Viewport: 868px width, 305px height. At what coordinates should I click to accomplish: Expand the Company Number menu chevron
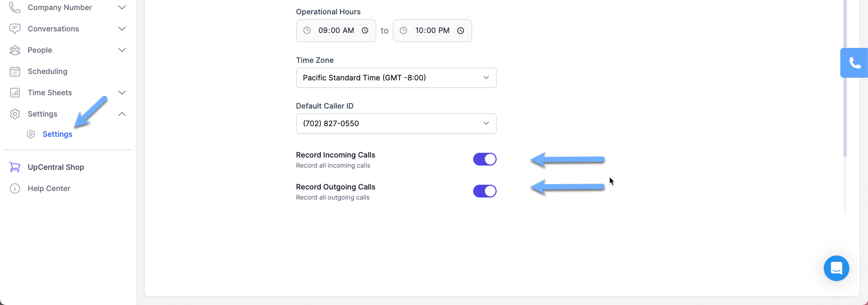click(122, 7)
